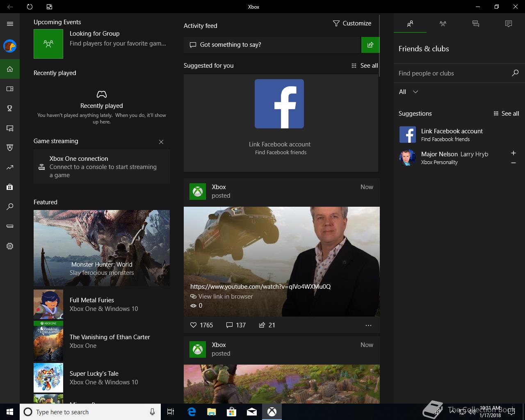
Task: Launch Microsoft Edge from taskbar
Action: click(x=191, y=412)
